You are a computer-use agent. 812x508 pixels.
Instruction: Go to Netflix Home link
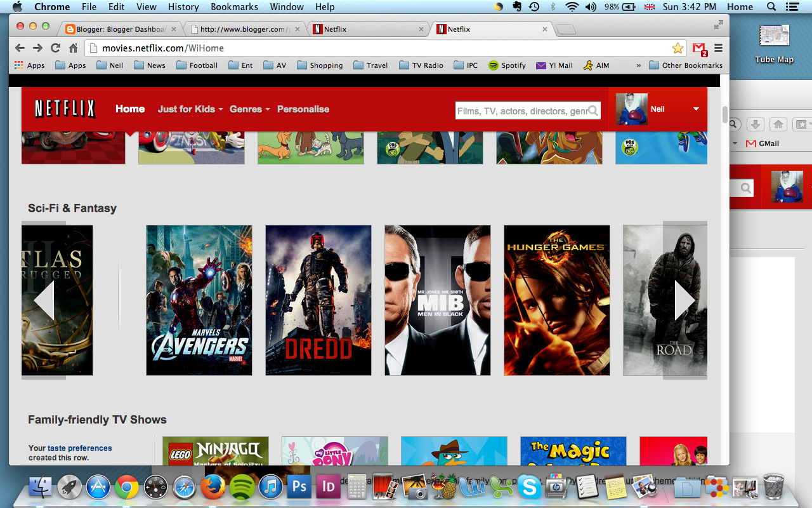pyautogui.click(x=130, y=109)
